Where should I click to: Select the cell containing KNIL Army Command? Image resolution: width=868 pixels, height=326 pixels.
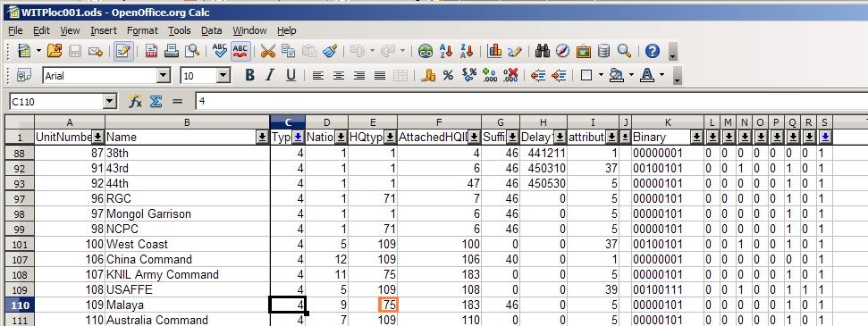coord(188,274)
